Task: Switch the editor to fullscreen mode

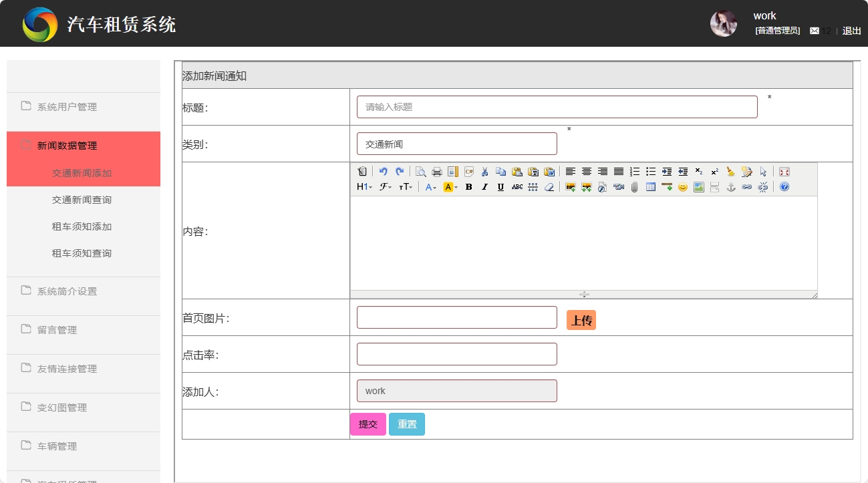Action: (x=784, y=172)
